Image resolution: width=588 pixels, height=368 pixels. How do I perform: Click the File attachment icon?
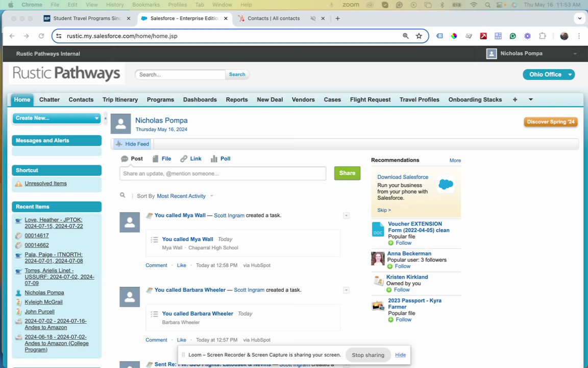[x=155, y=159]
